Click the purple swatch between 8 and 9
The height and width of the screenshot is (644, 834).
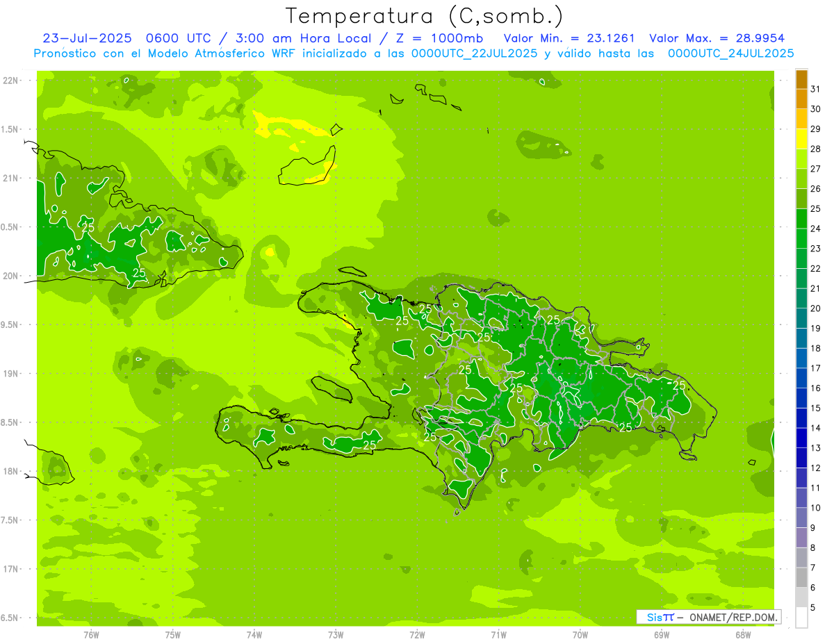coord(801,538)
